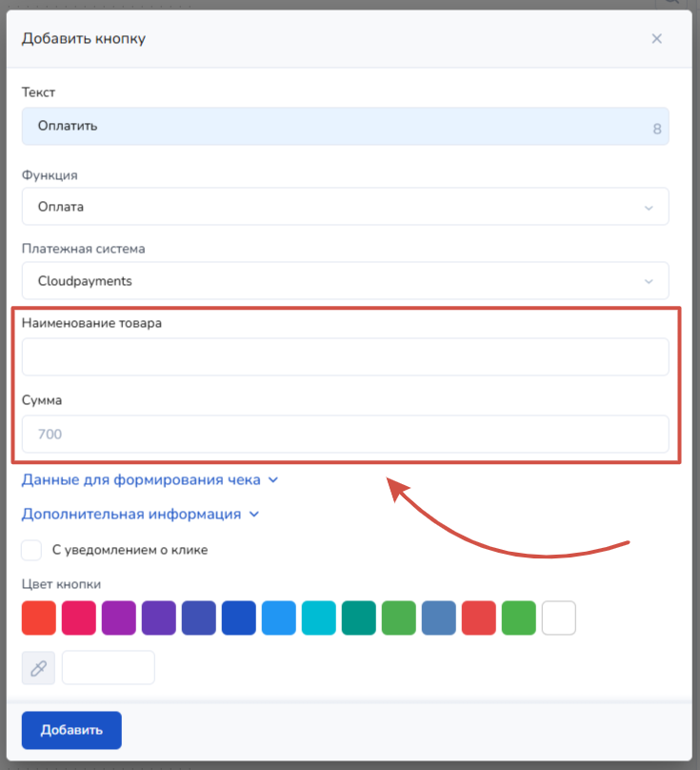Viewport: 700px width, 770px height.
Task: Open the Функция dropdown showing Оплата
Action: pyautogui.click(x=345, y=207)
